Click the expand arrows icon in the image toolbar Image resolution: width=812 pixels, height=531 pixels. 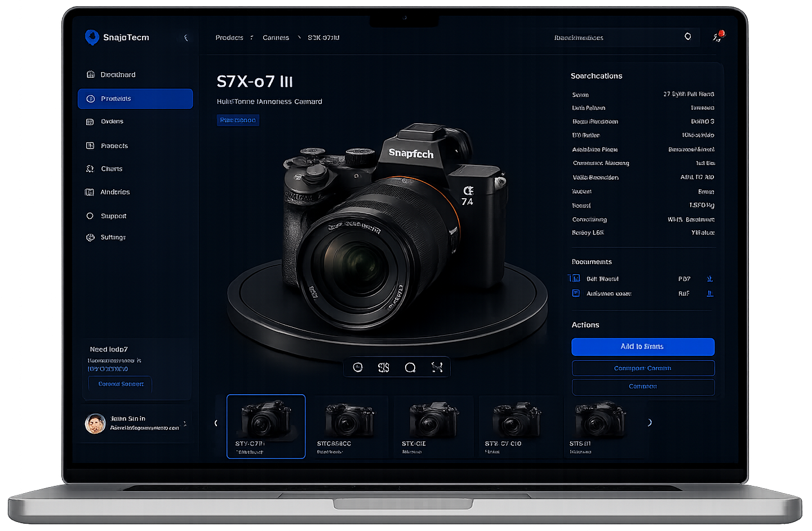tap(437, 367)
